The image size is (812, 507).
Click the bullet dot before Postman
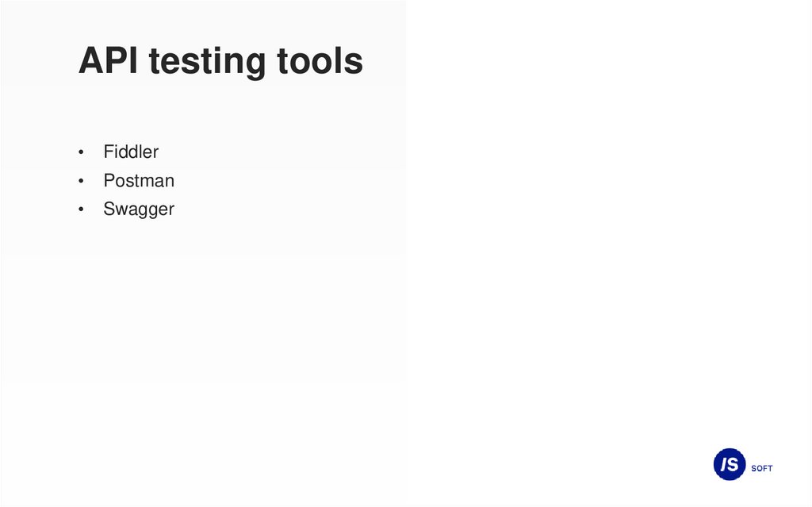tap(80, 182)
